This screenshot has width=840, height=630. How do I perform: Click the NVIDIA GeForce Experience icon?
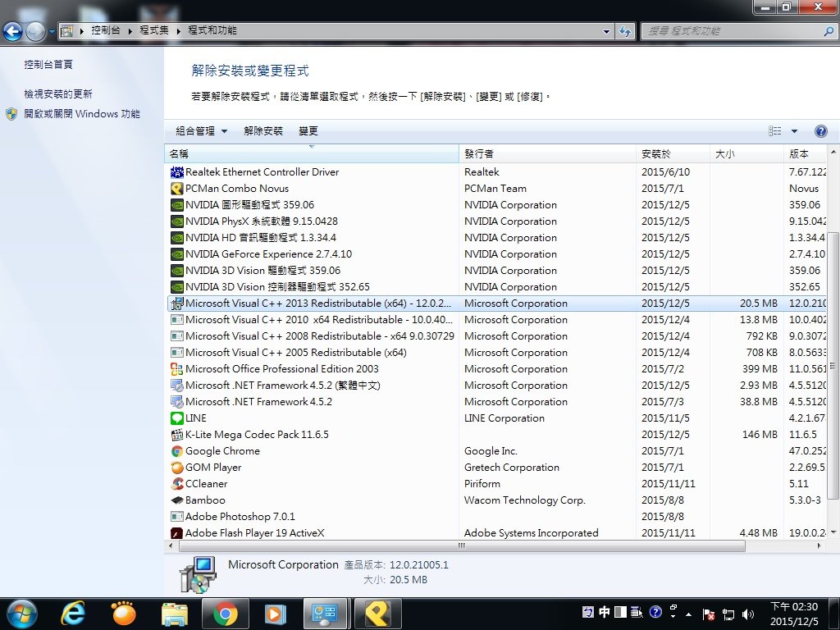point(177,254)
